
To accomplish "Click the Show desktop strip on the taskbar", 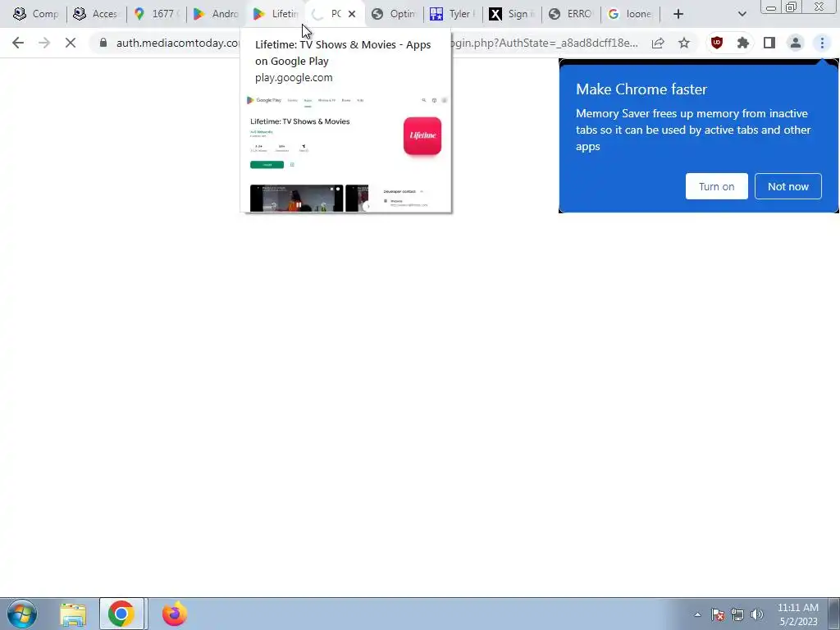I will [x=834, y=614].
